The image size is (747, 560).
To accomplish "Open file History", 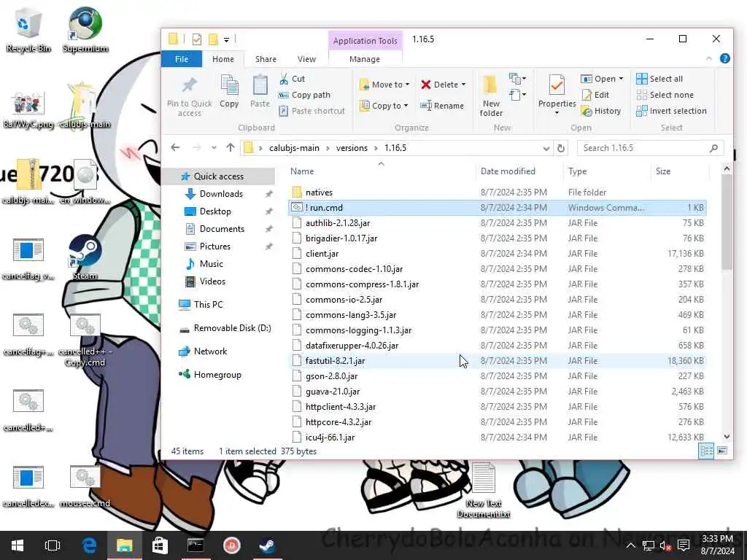I will pyautogui.click(x=601, y=111).
